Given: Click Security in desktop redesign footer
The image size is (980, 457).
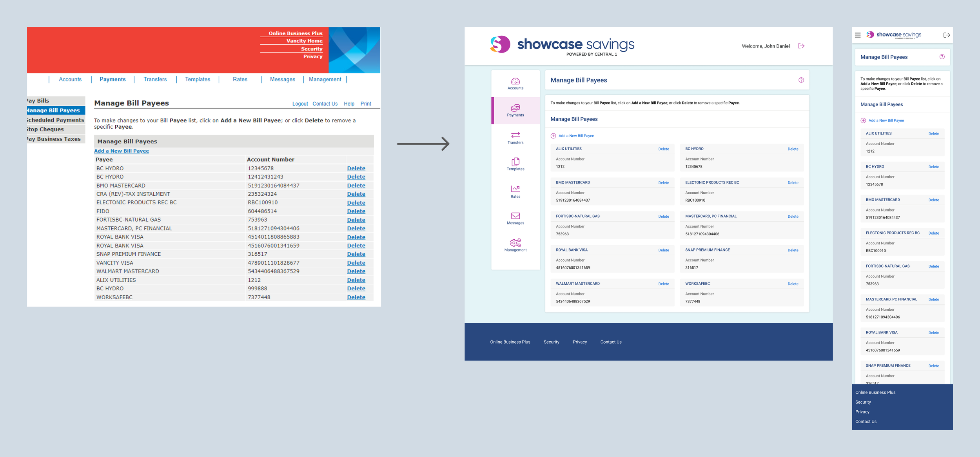Looking at the screenshot, I should [551, 342].
